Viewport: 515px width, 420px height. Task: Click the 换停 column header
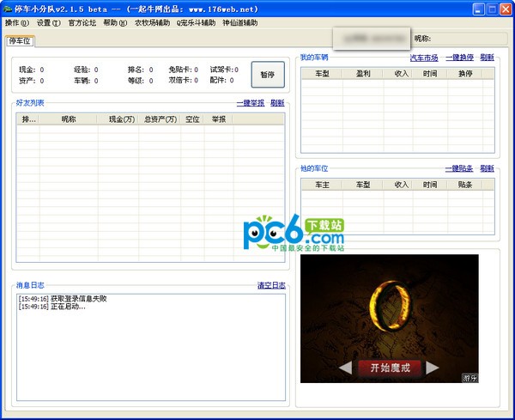(465, 74)
